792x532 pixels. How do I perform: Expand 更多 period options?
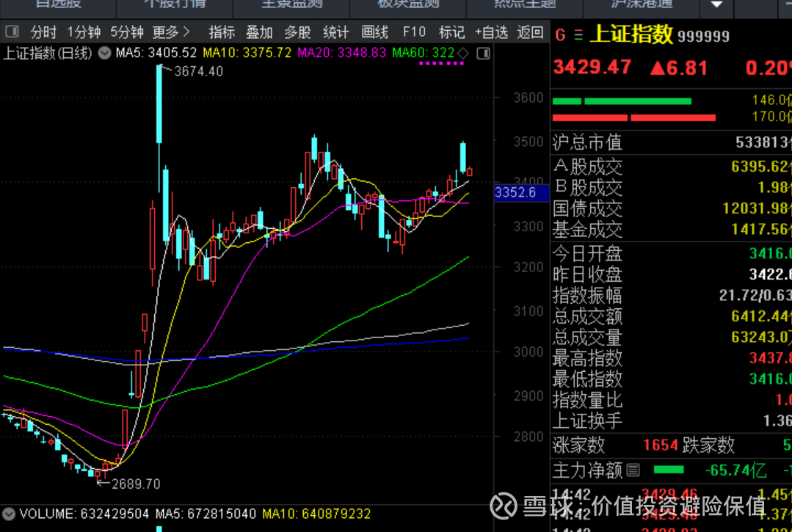[171, 32]
